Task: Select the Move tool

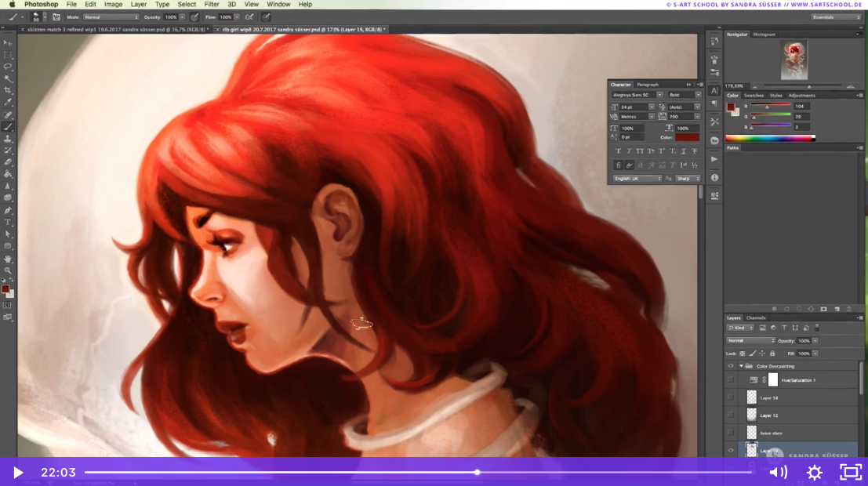Action: coord(8,42)
